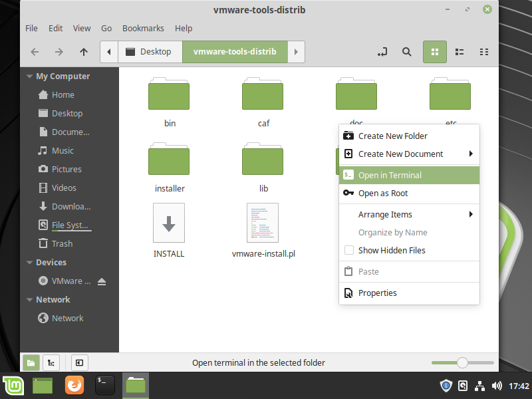The width and height of the screenshot is (532, 399).
Task: Show the tree view in the sidebar
Action: 51,362
